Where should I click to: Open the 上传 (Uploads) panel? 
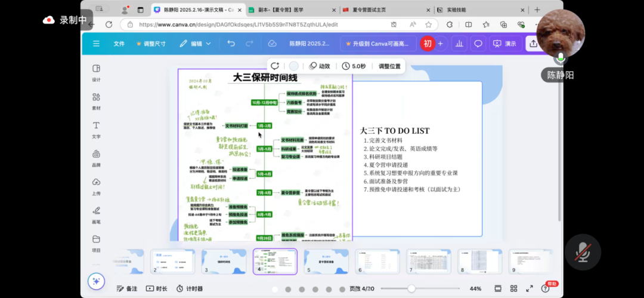tap(96, 186)
